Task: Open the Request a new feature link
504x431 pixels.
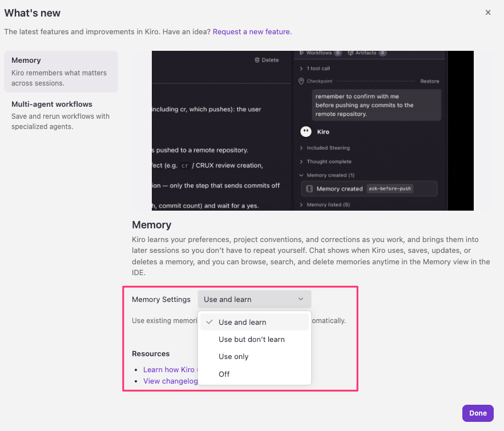Action: (x=252, y=32)
